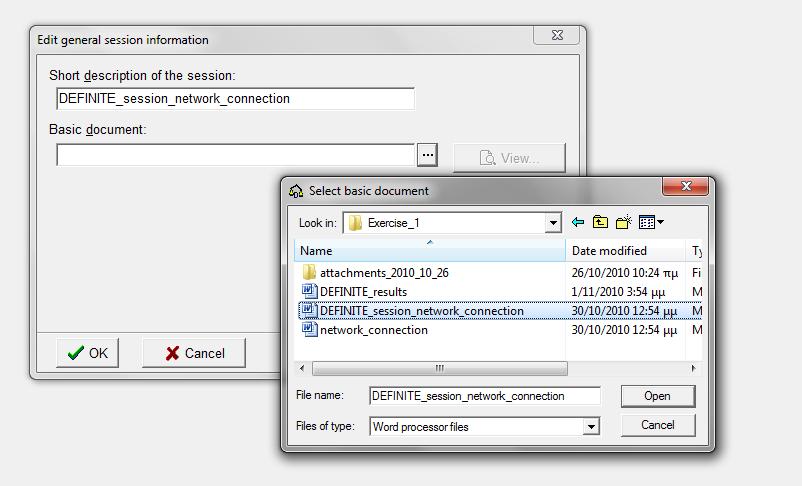Cancel the Edit general session information dialog

pyautogui.click(x=194, y=353)
